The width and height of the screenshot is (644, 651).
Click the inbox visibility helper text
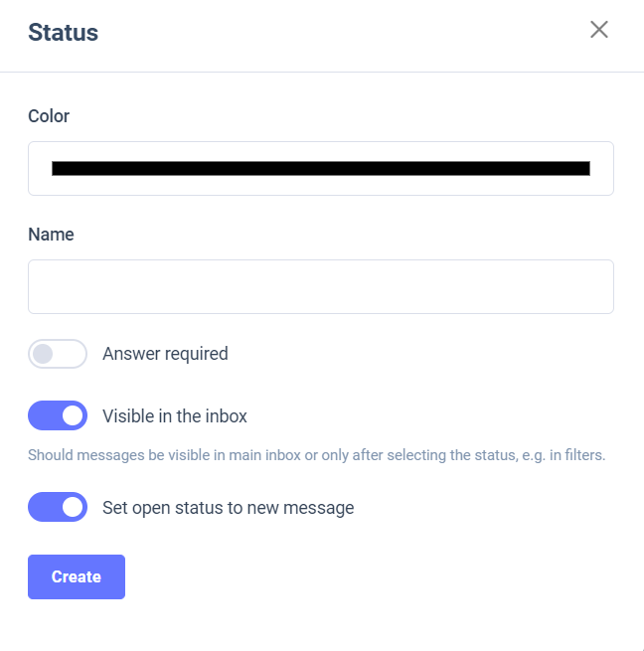tap(316, 456)
